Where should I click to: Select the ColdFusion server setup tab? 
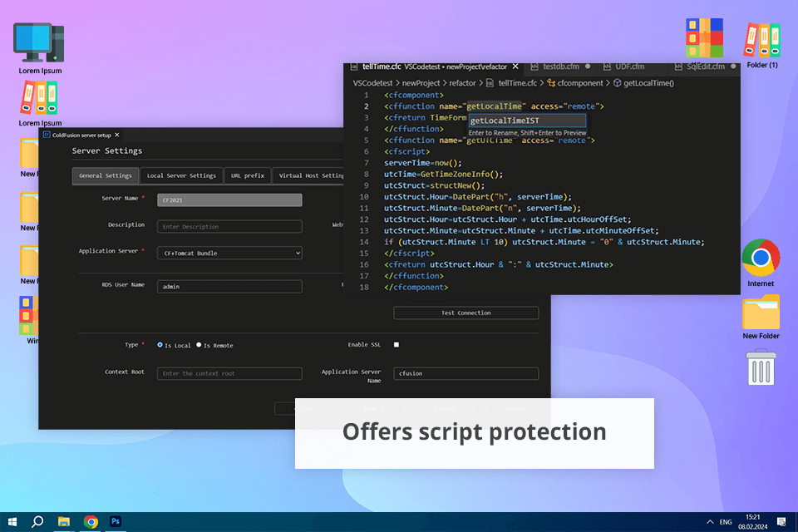[x=82, y=135]
